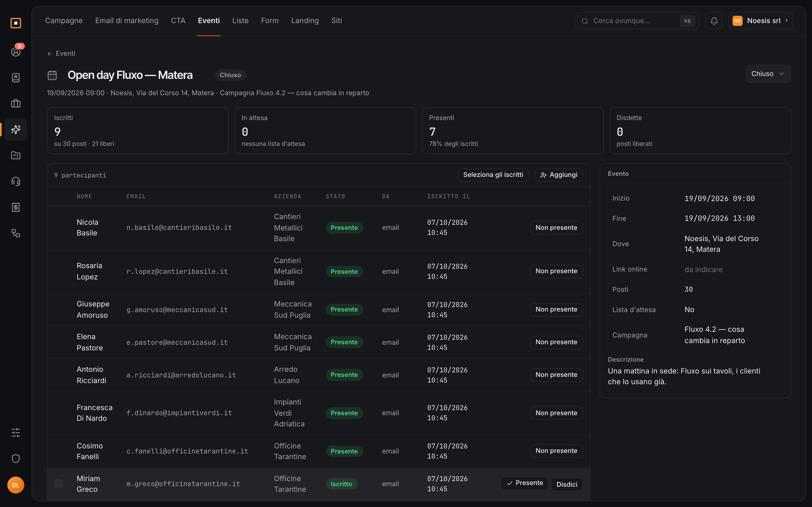Open the notifications bell
Screen dimensions: 812x507
(714, 21)
